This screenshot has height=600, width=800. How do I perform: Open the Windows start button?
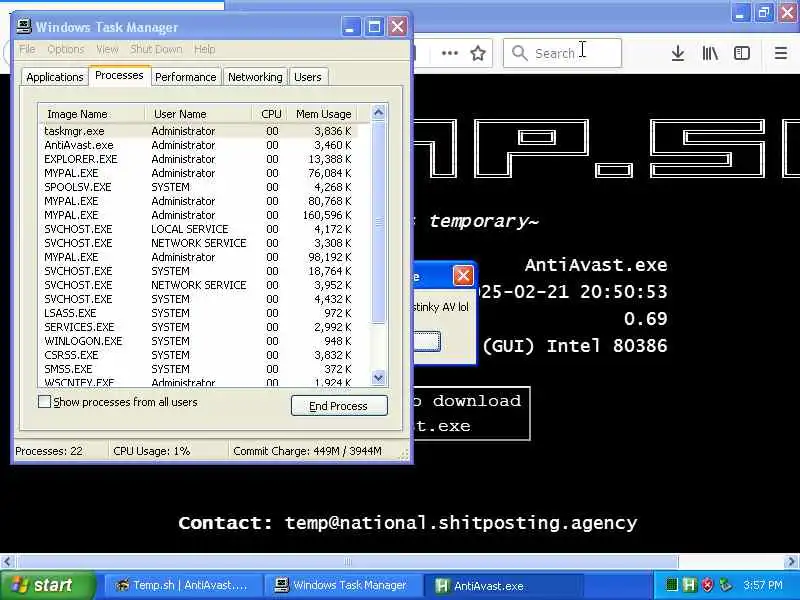click(47, 585)
